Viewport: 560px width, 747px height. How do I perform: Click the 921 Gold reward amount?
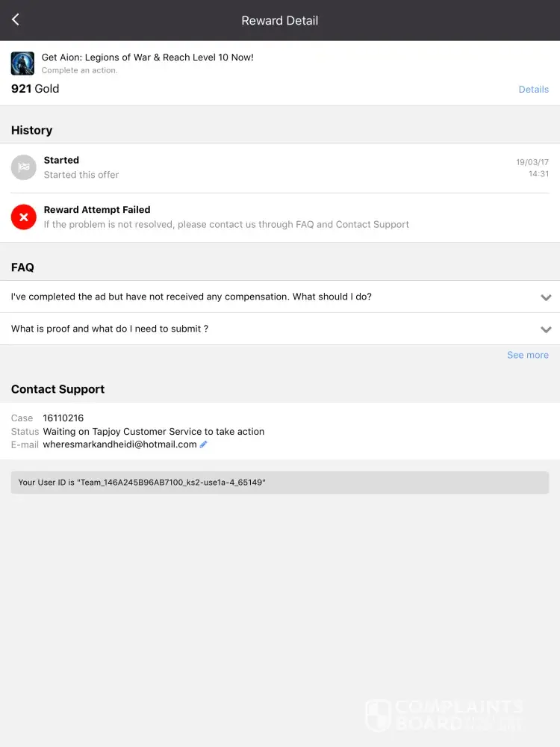35,89
